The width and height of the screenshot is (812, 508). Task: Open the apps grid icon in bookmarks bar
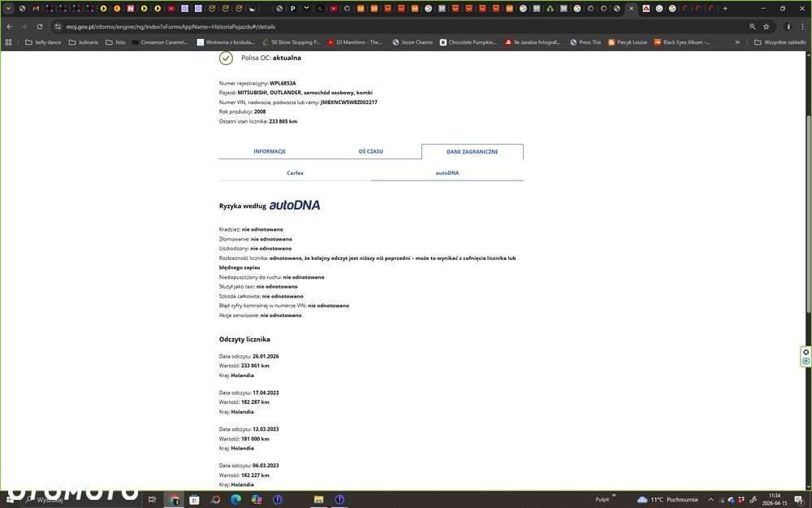tap(8, 42)
